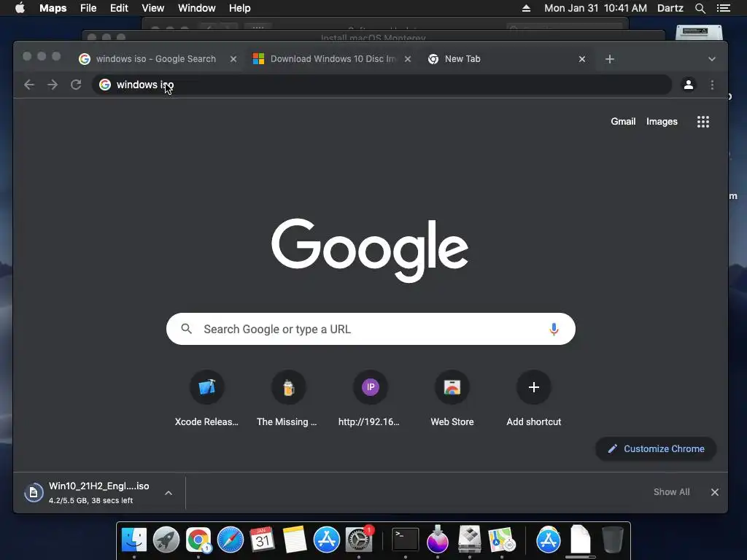This screenshot has width=747, height=560.
Task: Open Terminal from the Dock
Action: click(406, 540)
